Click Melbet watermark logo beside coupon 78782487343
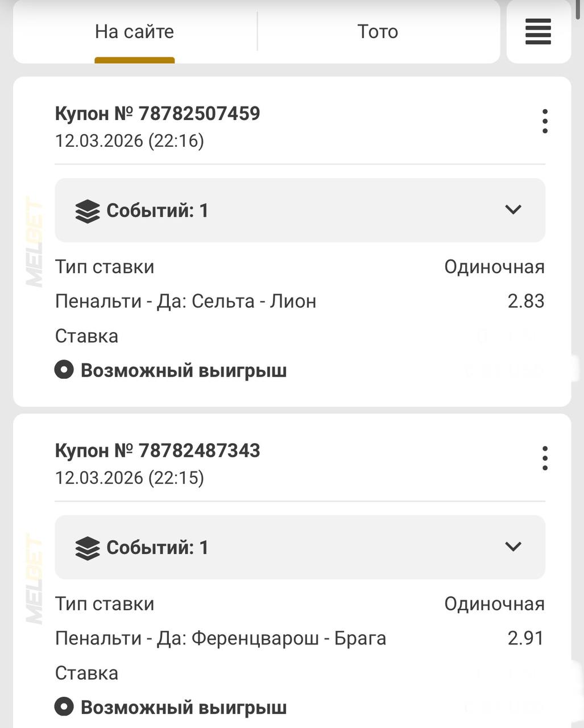Image resolution: width=584 pixels, height=728 pixels. (x=35, y=579)
